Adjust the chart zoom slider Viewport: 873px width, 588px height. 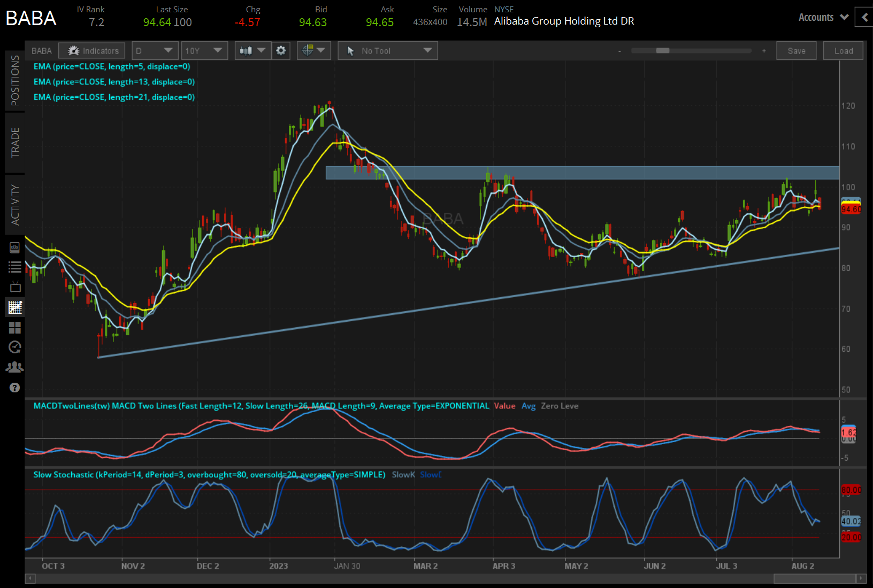tap(663, 50)
